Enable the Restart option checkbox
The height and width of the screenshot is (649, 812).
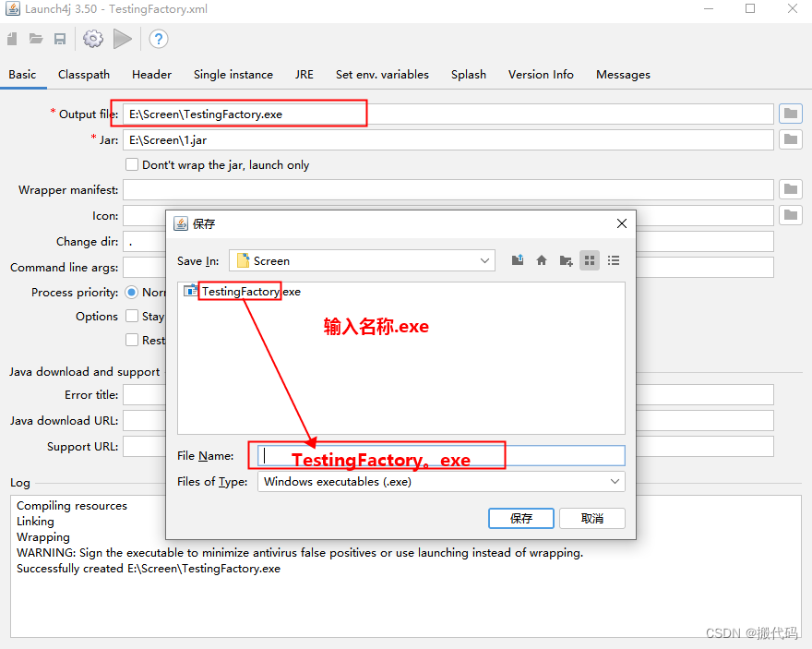tap(132, 340)
